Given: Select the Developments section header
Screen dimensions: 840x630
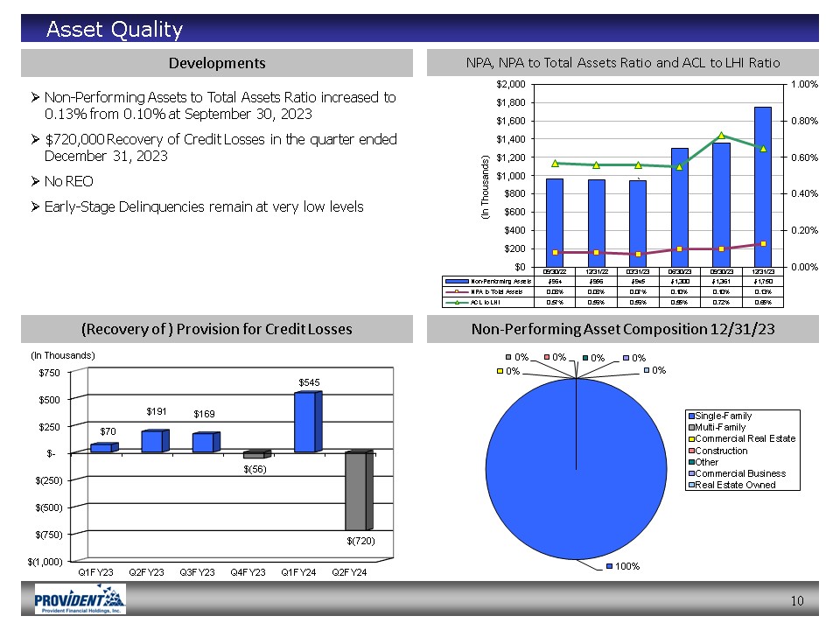Looking at the screenshot, I should 217,63.
